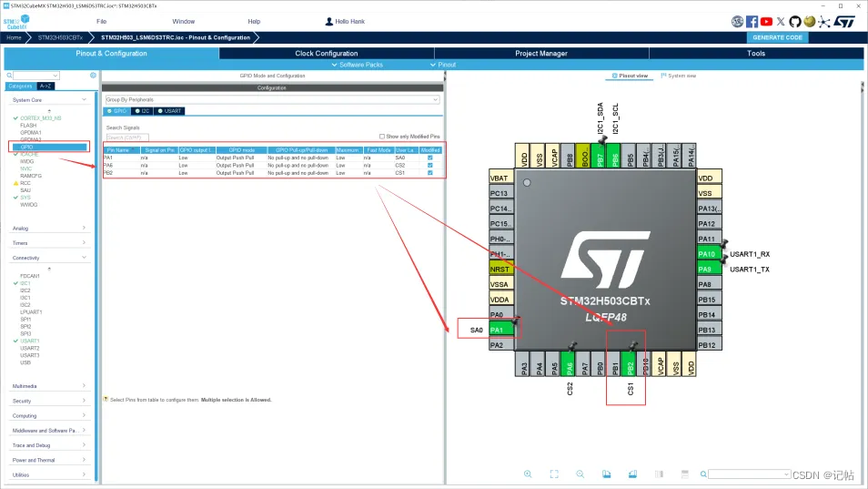Select pin PA6 on the chip

pyautogui.click(x=570, y=364)
